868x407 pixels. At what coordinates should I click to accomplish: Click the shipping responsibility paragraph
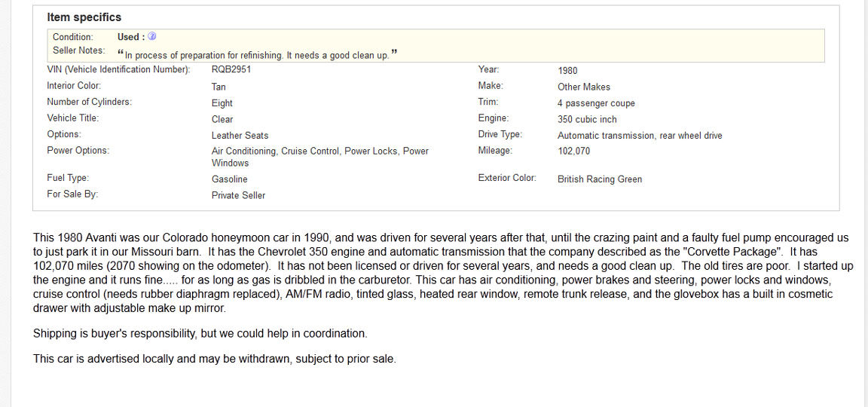200,333
